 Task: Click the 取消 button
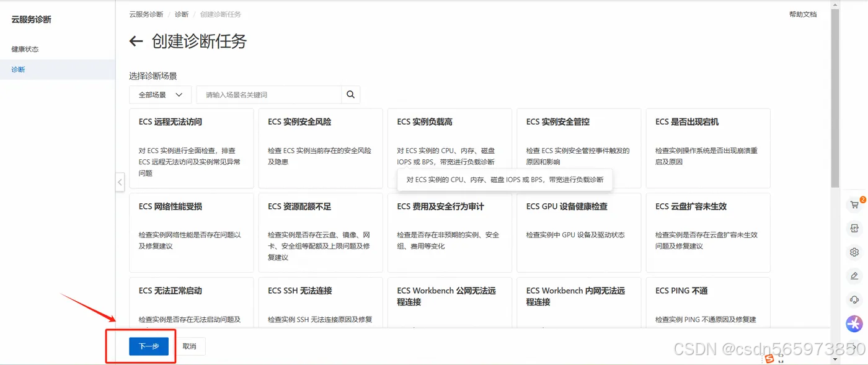(x=190, y=346)
